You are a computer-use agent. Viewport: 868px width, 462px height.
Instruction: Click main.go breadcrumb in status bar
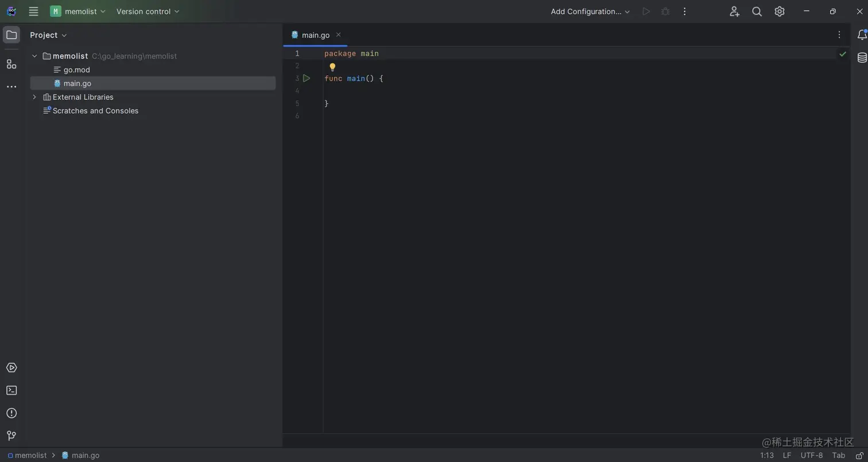pos(80,455)
